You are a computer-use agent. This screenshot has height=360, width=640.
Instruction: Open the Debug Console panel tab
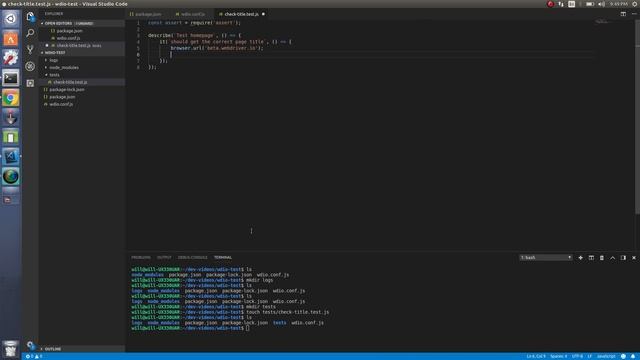point(193,258)
